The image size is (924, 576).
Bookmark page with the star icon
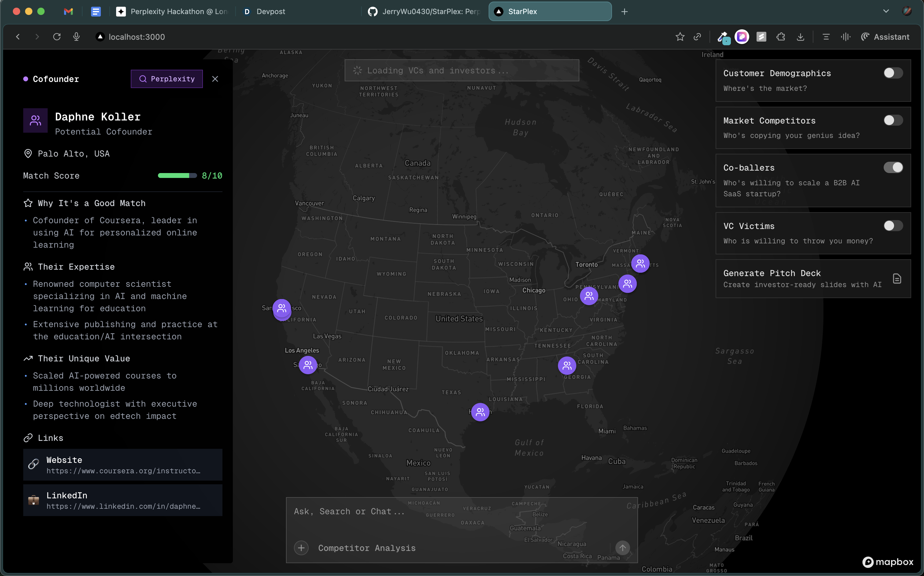[x=680, y=37]
